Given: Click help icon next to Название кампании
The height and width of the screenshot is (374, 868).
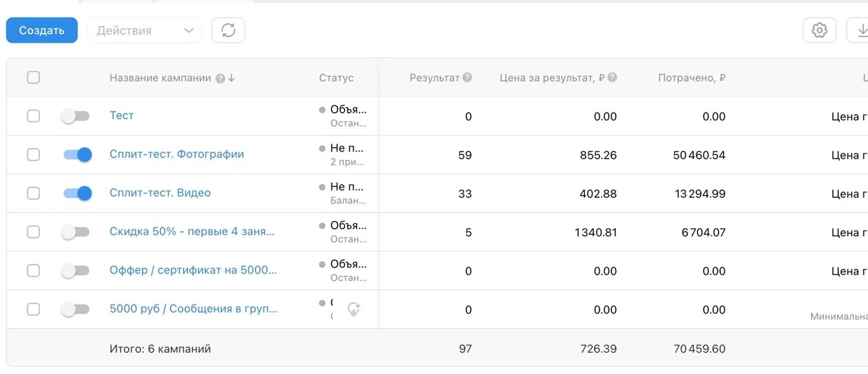Looking at the screenshot, I should pos(220,78).
